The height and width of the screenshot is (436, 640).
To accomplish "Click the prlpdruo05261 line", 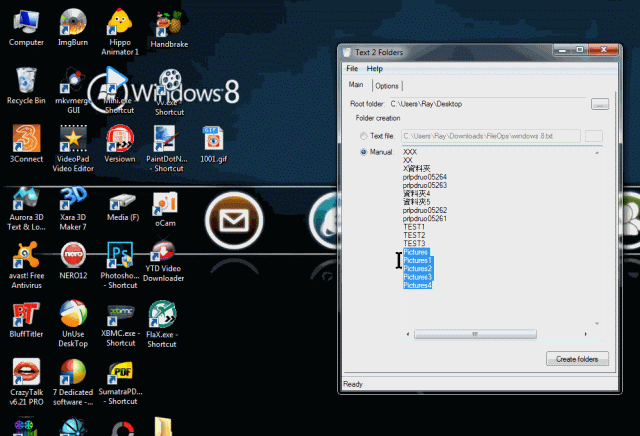I will pyautogui.click(x=424, y=218).
